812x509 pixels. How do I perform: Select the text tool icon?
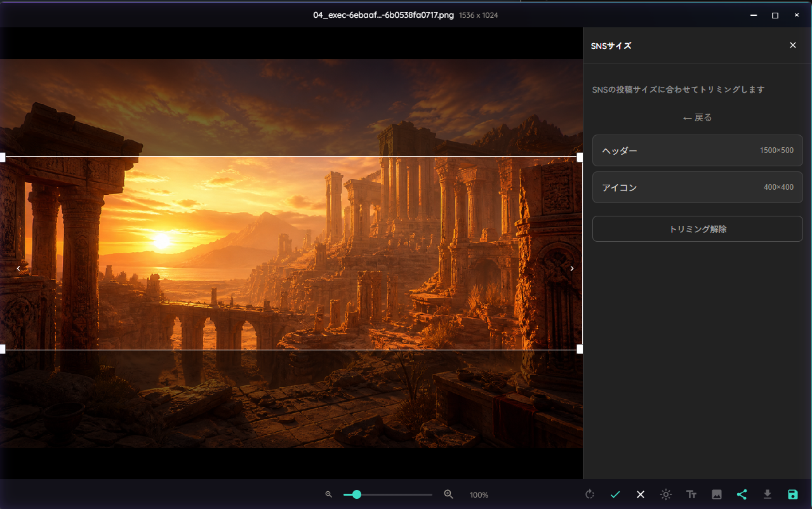point(691,494)
